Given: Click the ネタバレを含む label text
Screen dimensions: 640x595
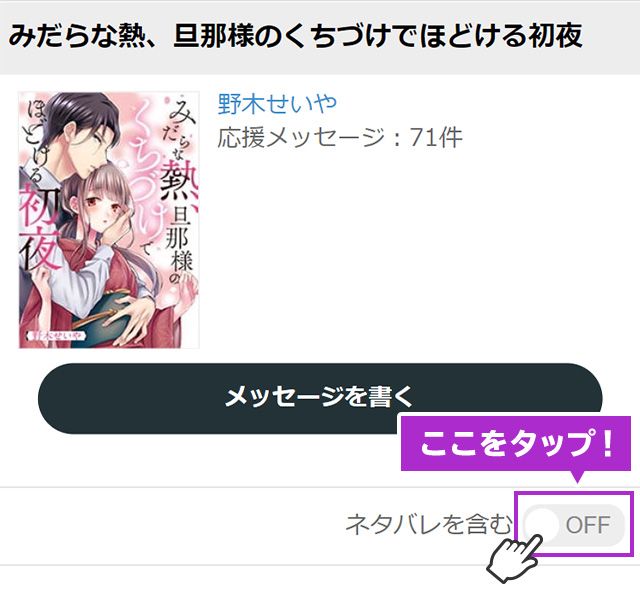Looking at the screenshot, I should pos(428,524).
